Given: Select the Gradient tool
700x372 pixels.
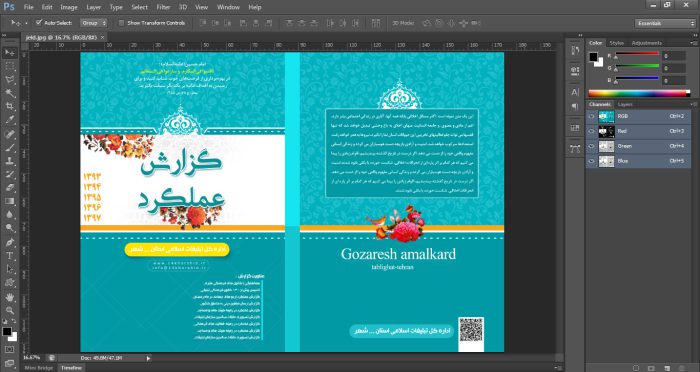Looking at the screenshot, I should (x=10, y=201).
